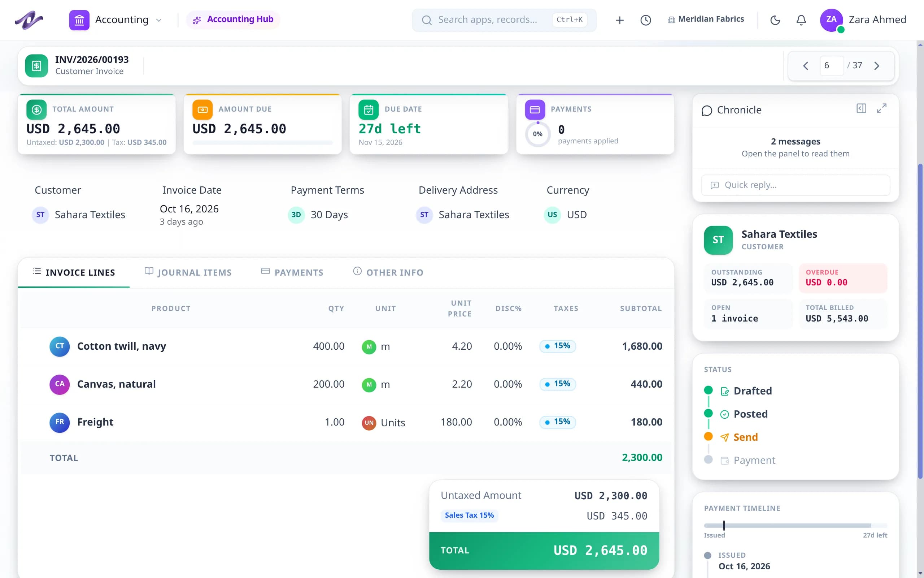Click the Total Amount card icon

[x=36, y=110]
